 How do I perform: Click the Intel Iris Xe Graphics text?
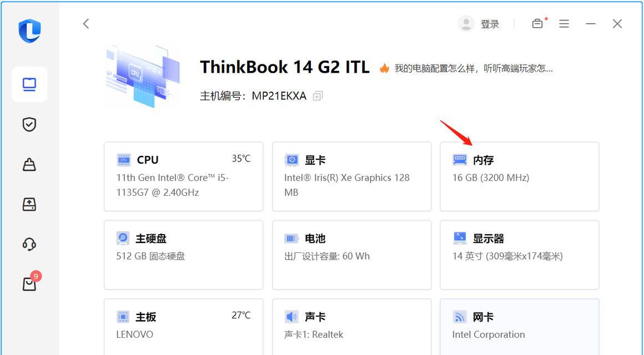coord(346,185)
